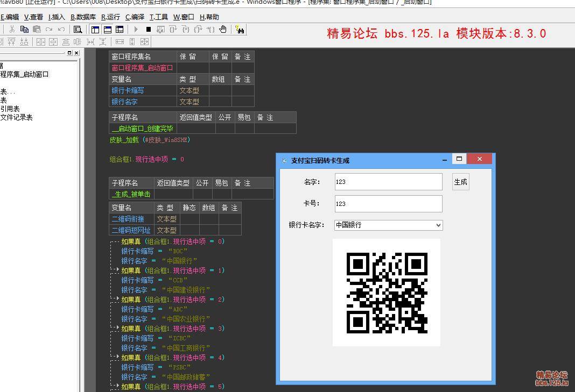
Task: Open the R.运行 menu
Action: click(110, 17)
